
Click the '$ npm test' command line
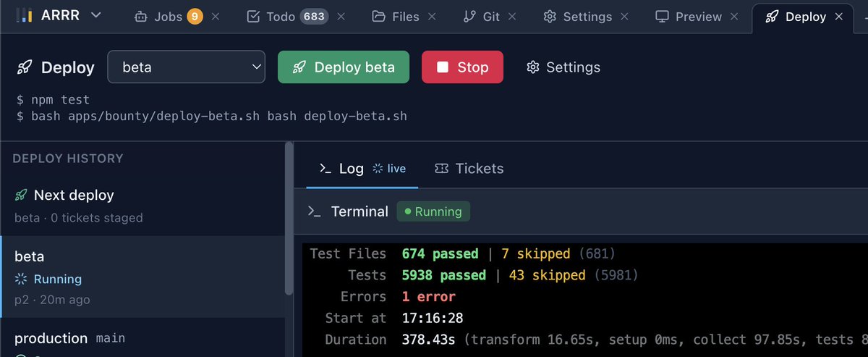point(53,99)
